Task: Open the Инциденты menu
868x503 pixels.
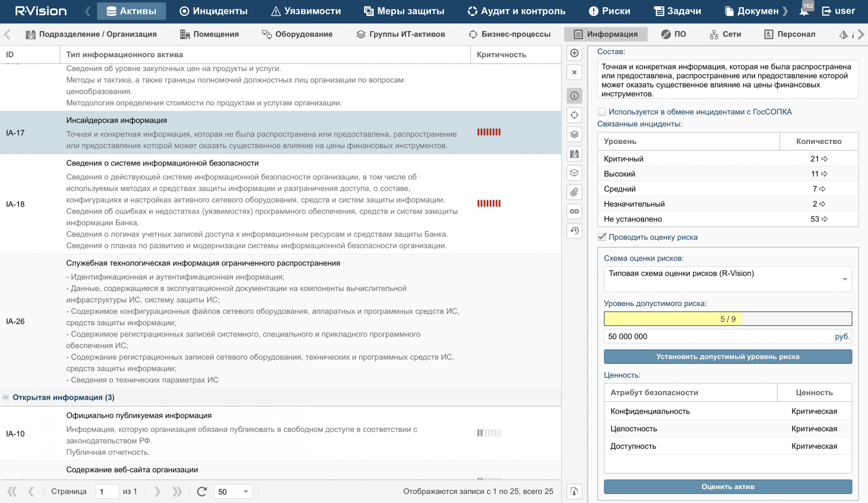Action: 214,11
